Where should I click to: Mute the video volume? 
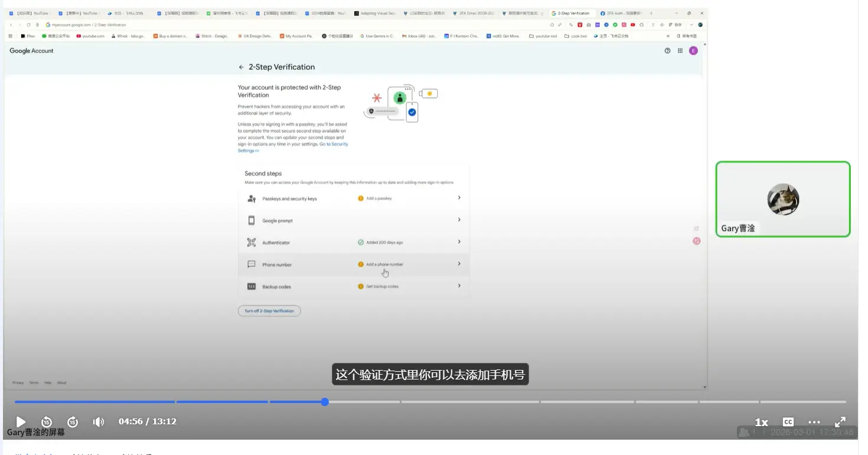pos(99,422)
